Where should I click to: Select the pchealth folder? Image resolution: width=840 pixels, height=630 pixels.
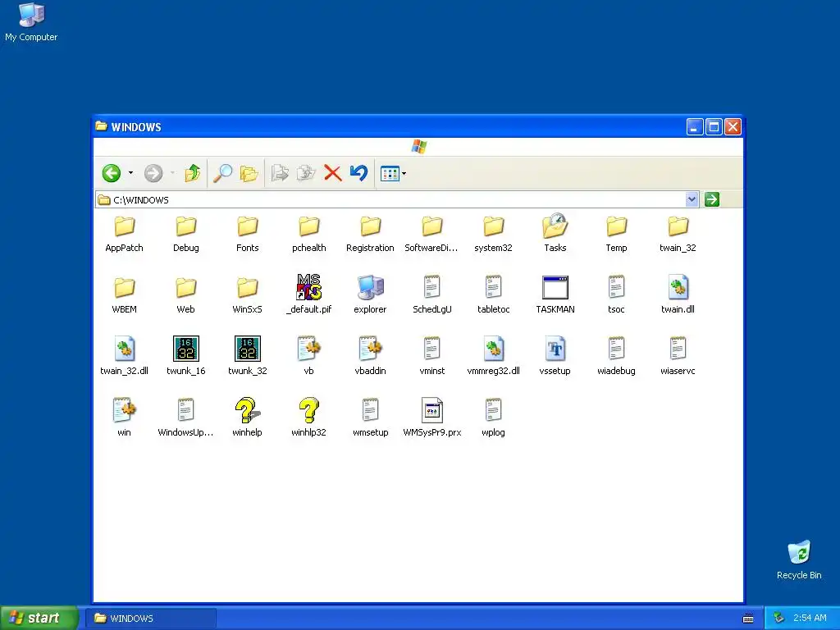coord(309,235)
